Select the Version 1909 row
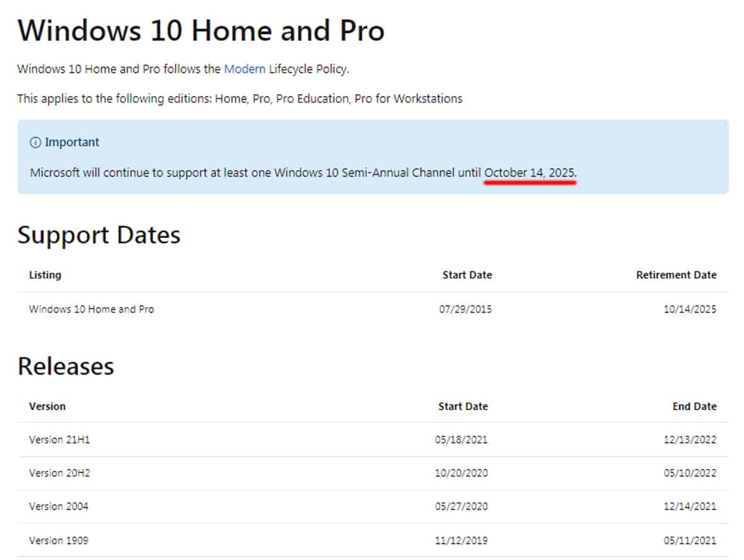Screen dimensions: 744x560 click(59, 540)
